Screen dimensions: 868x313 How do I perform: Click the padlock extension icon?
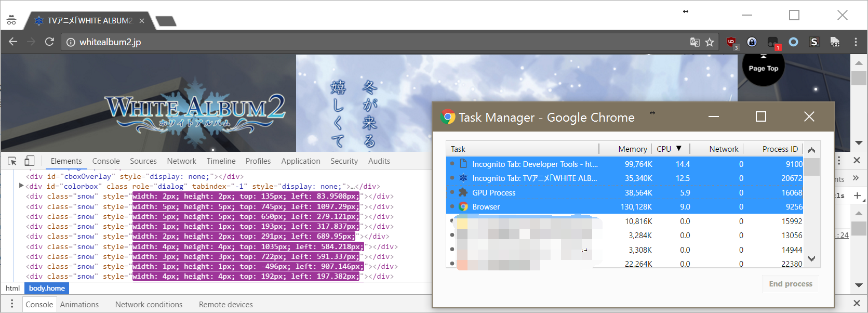[752, 42]
